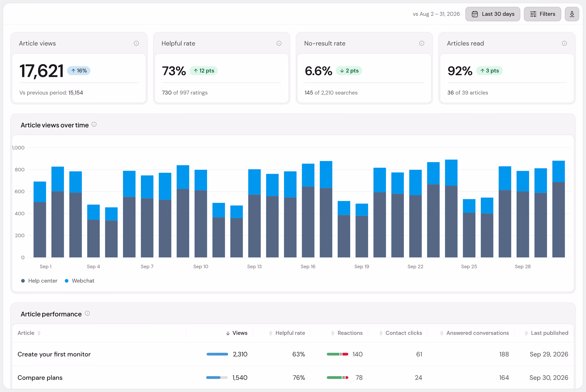Sort table by Reactions column
This screenshot has width=586, height=392.
point(347,333)
